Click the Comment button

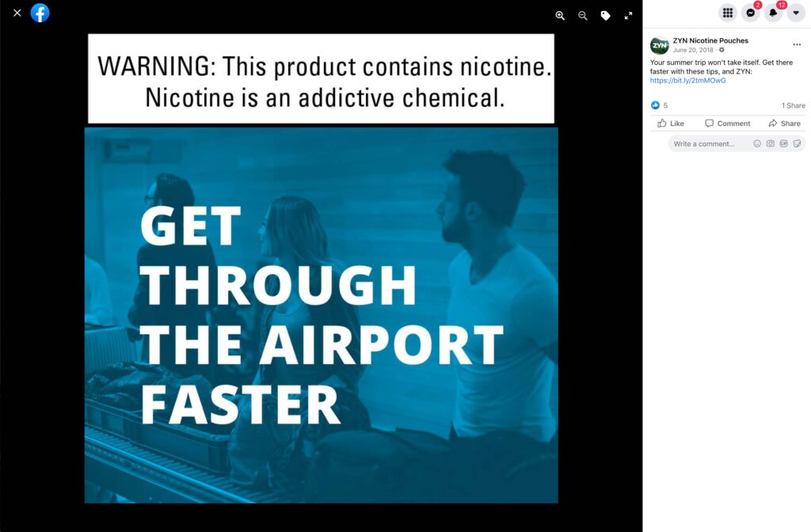coord(727,123)
